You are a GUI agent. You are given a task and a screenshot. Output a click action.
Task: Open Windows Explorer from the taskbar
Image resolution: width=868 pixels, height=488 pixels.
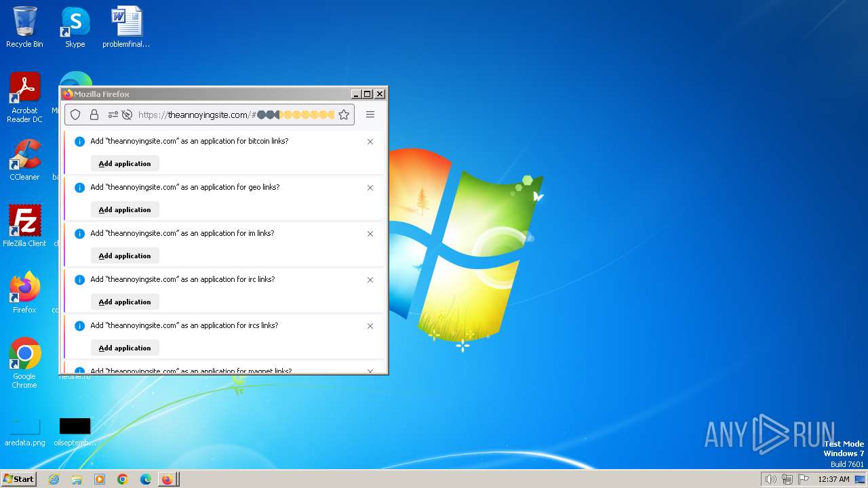tap(77, 479)
